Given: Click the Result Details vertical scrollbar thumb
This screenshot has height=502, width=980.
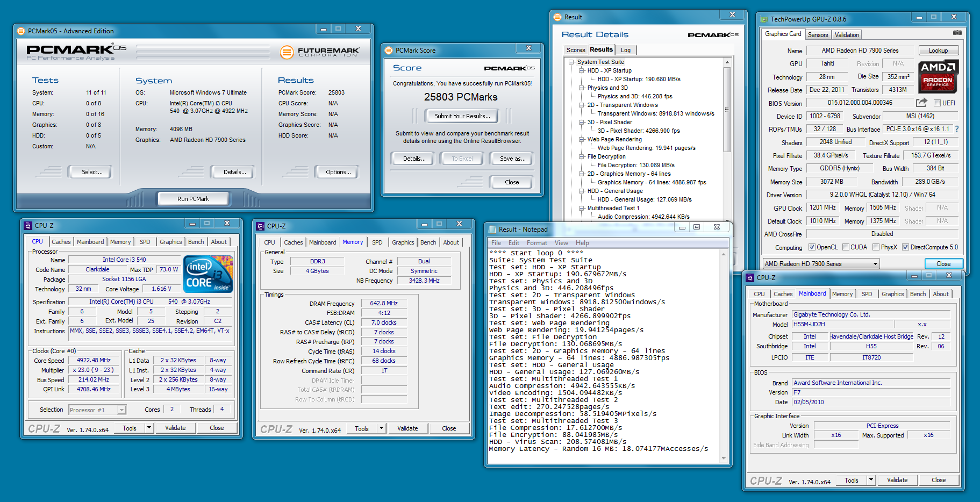Looking at the screenshot, I should (727, 110).
